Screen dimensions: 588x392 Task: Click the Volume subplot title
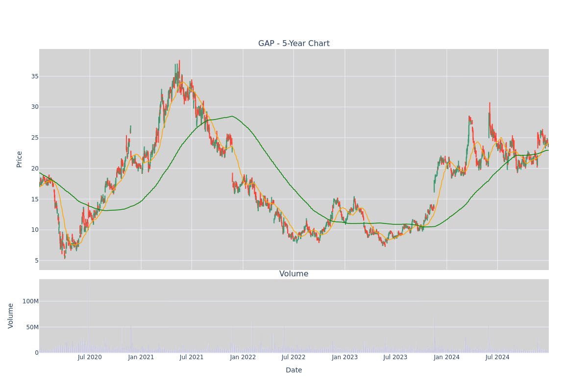[x=294, y=274]
